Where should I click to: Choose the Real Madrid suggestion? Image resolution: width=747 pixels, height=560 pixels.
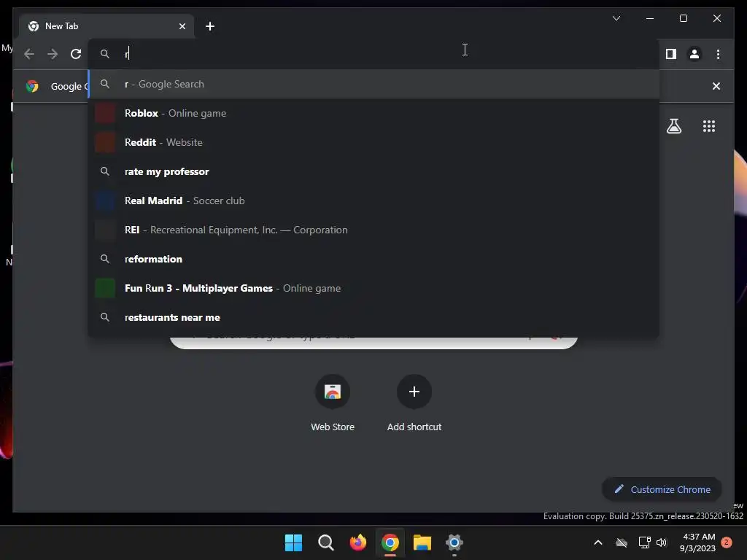pyautogui.click(x=374, y=201)
